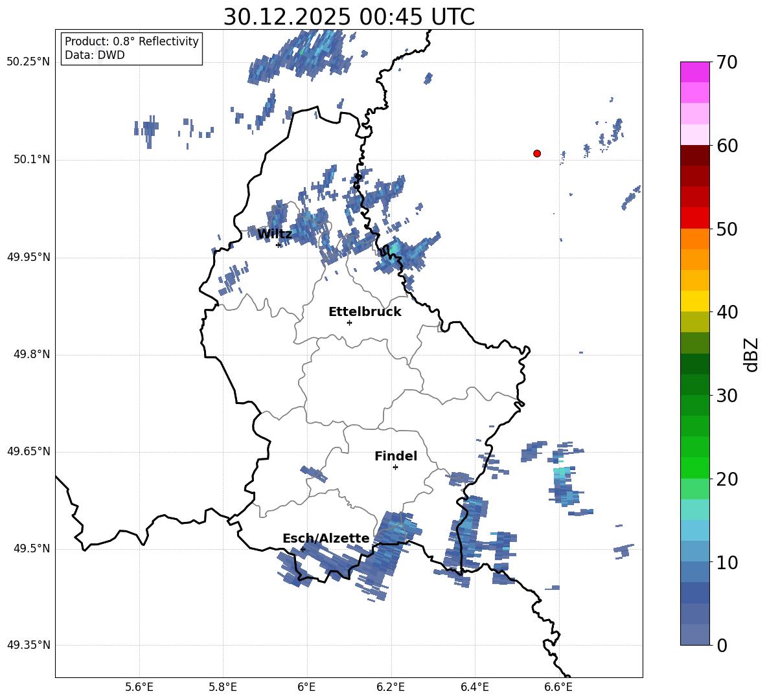Click the title 30.12.2025 00:45 UTC

(x=349, y=17)
